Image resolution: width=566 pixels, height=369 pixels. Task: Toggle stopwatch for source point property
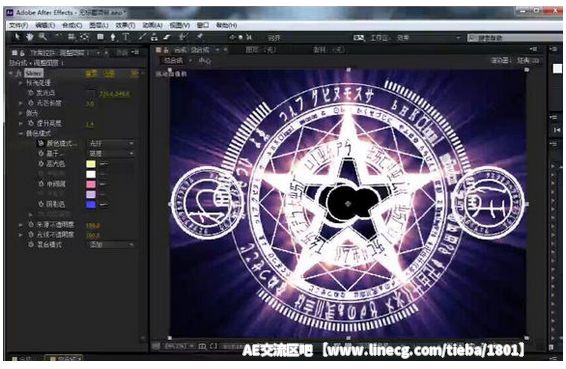(x=31, y=93)
